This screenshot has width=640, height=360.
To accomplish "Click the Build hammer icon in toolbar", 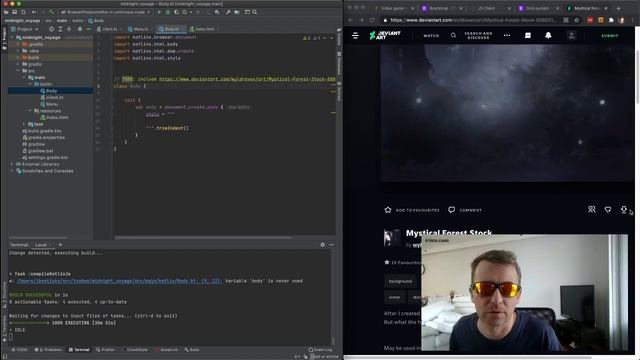I will pos(51,12).
